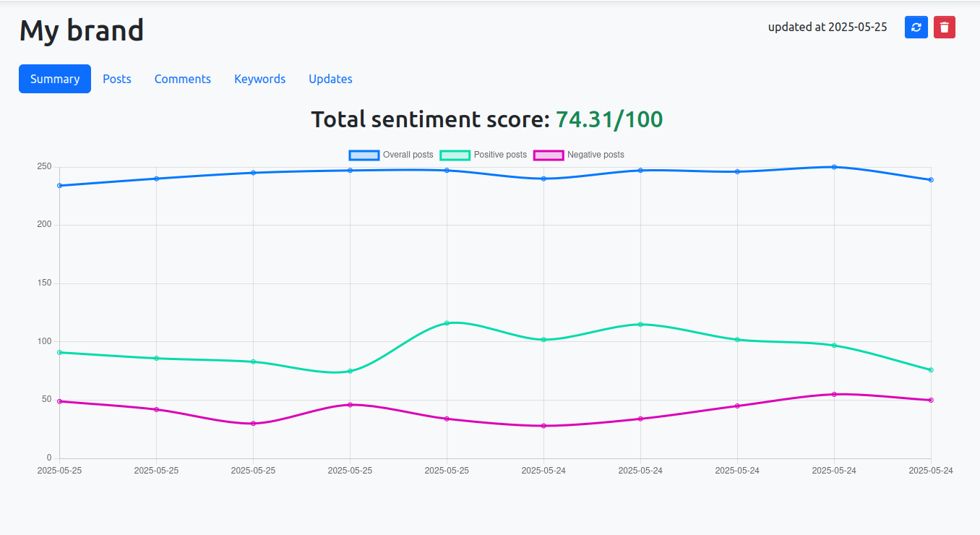Switch to the Keywords tab
This screenshot has height=535, width=980.
(x=259, y=79)
